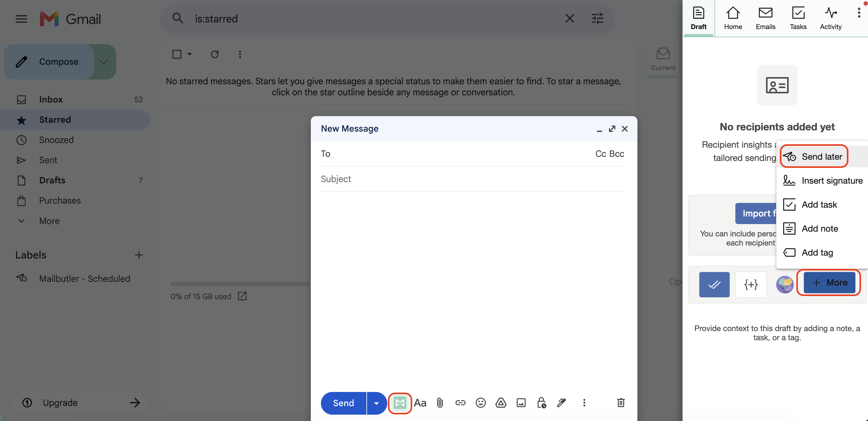
Task: Switch to the Home tab in Mailbutler
Action: coord(733,18)
